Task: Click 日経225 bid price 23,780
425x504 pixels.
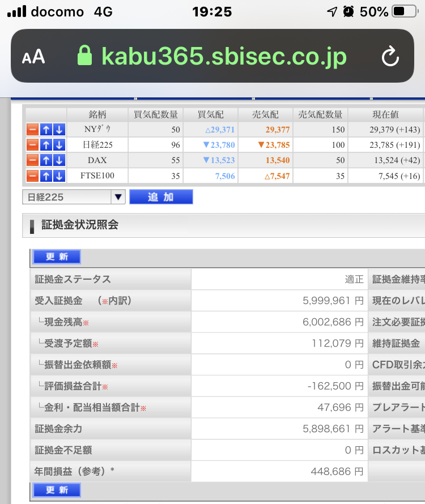Action: [x=219, y=145]
